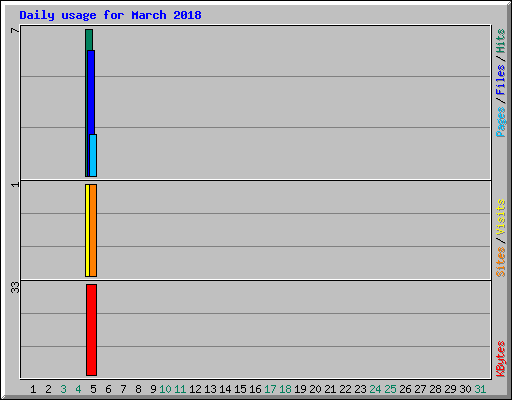Click day label '26' on the x-axis
512x400 pixels.
point(405,389)
